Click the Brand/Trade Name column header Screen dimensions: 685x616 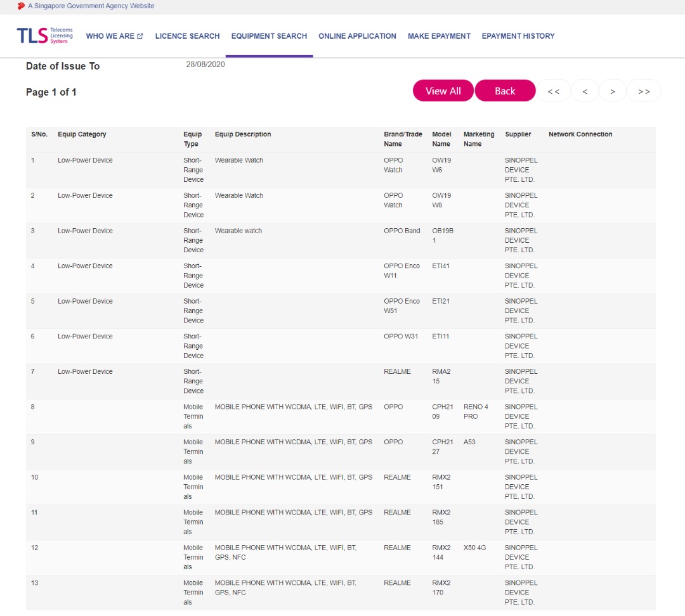(x=403, y=139)
